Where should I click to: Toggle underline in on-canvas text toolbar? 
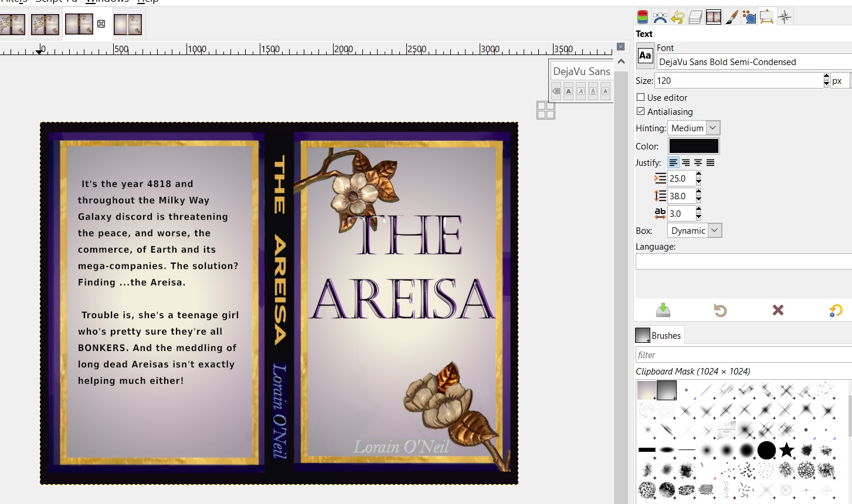pyautogui.click(x=593, y=91)
